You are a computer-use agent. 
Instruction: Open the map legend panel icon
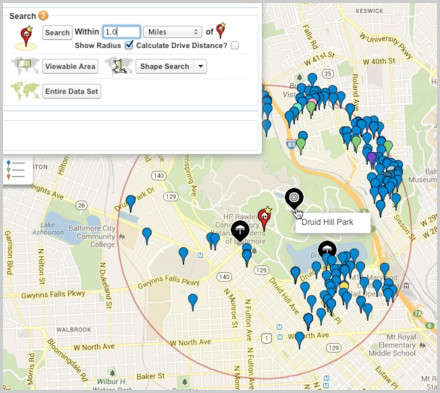coord(17,169)
